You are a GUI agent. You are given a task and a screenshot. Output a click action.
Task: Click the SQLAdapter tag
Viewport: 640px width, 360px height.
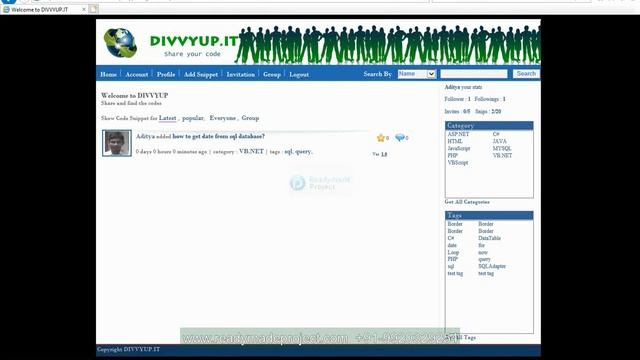[492, 267]
